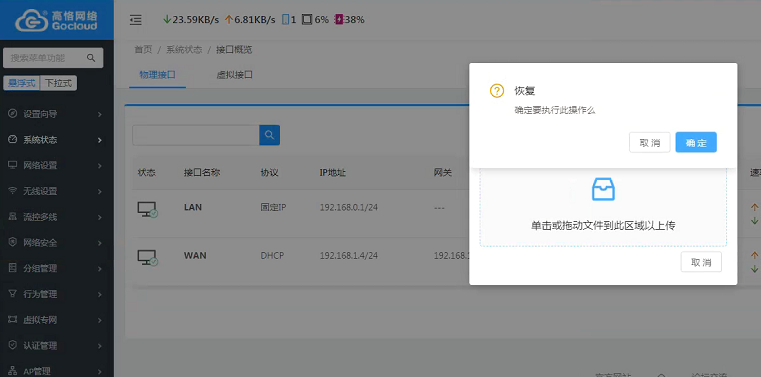Click the WAN interface status monitor icon
Viewport: 761px width, 377px height.
[147, 257]
